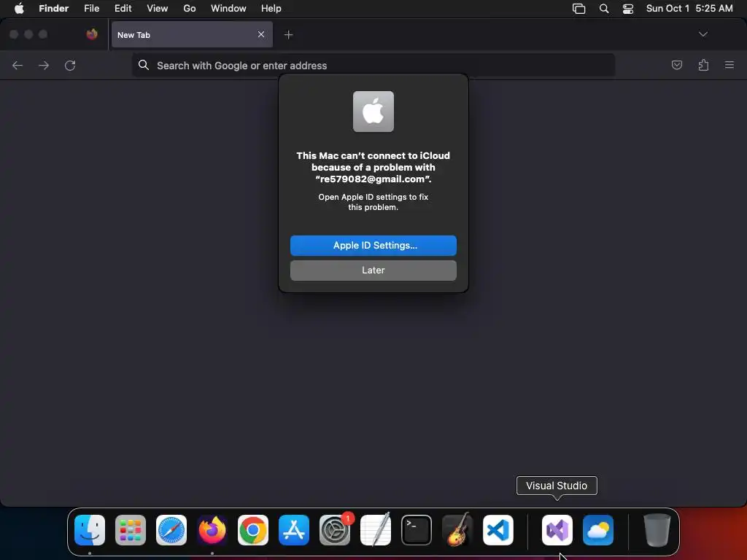The height and width of the screenshot is (560, 747).
Task: Click the date and time clock
Action: click(x=689, y=8)
